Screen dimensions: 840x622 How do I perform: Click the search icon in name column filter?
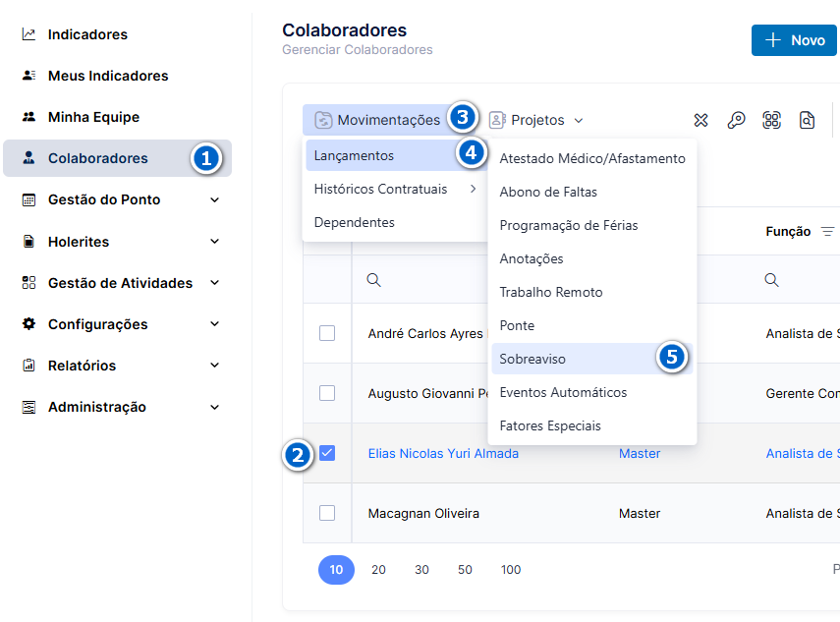coord(373,280)
